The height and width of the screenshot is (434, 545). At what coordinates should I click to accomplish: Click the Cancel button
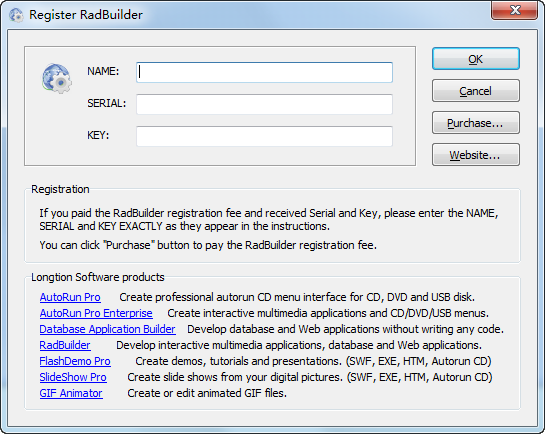point(476,91)
